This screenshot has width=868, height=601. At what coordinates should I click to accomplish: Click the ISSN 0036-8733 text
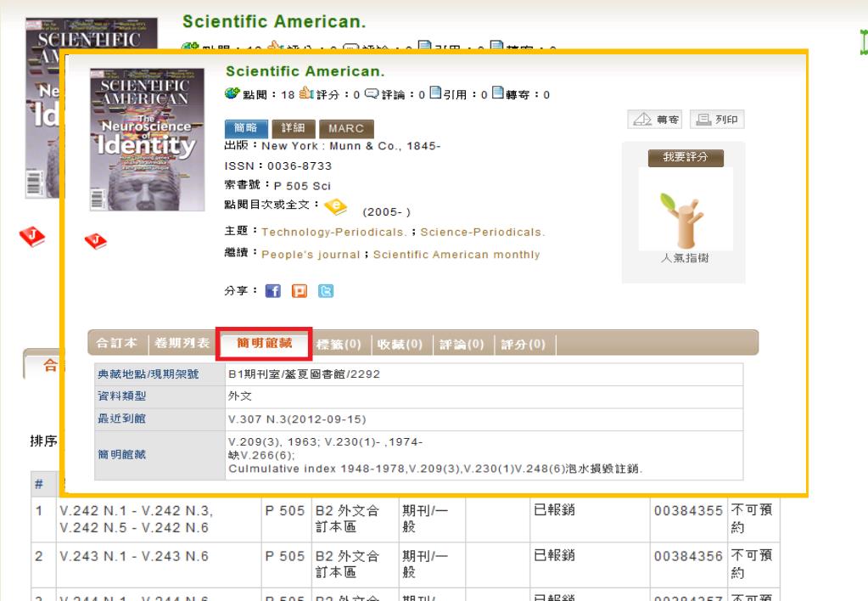[278, 166]
